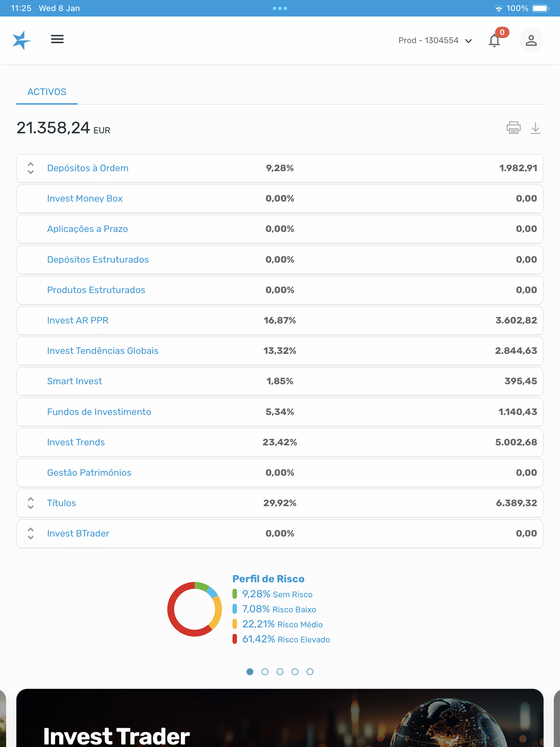Download the assets summary
The image size is (560, 747).
point(535,128)
